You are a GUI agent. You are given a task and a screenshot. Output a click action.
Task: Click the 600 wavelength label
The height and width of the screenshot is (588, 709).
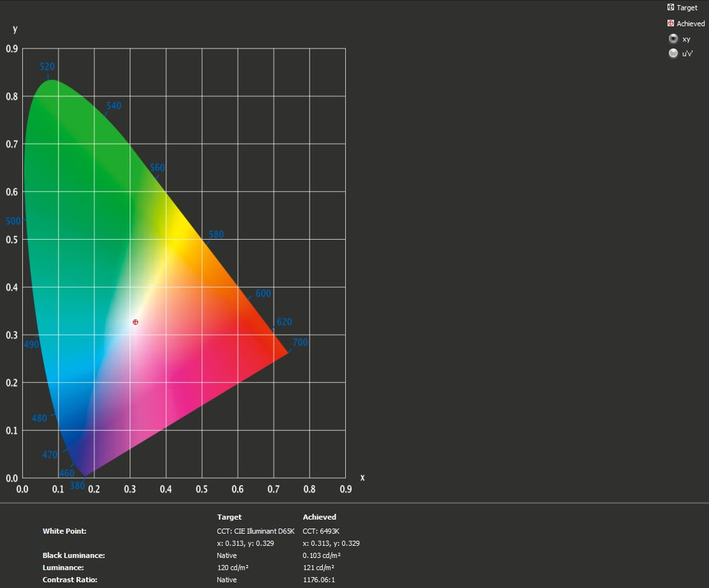point(263,294)
